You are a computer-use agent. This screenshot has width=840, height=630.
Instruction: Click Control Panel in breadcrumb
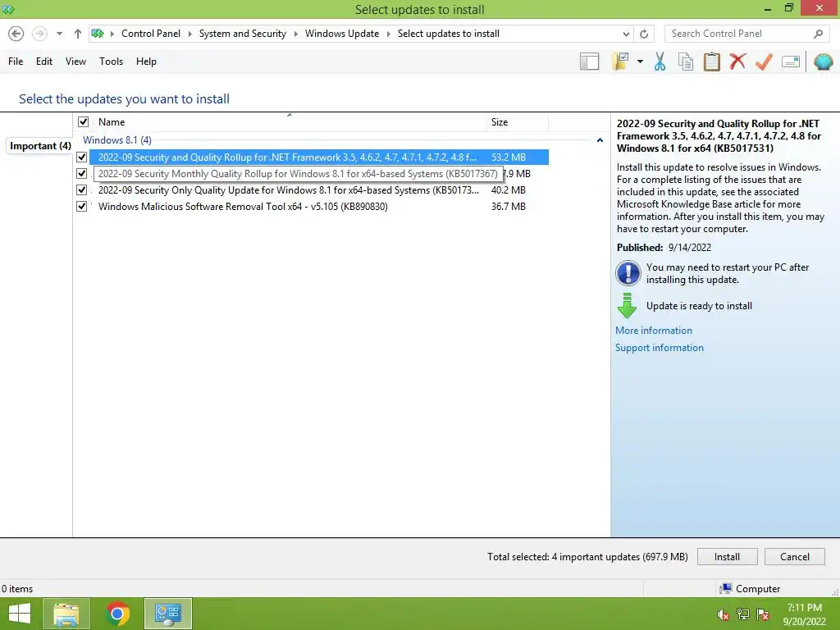click(x=151, y=34)
